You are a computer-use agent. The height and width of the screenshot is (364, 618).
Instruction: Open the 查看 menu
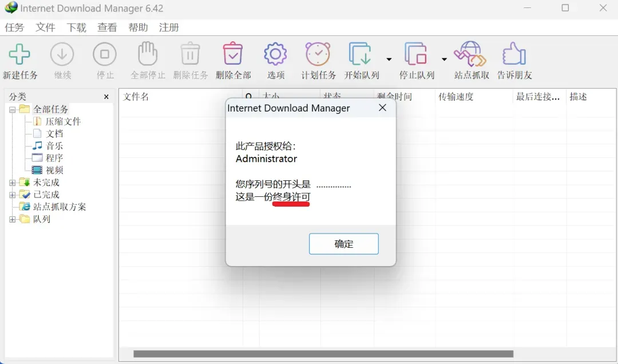(107, 27)
